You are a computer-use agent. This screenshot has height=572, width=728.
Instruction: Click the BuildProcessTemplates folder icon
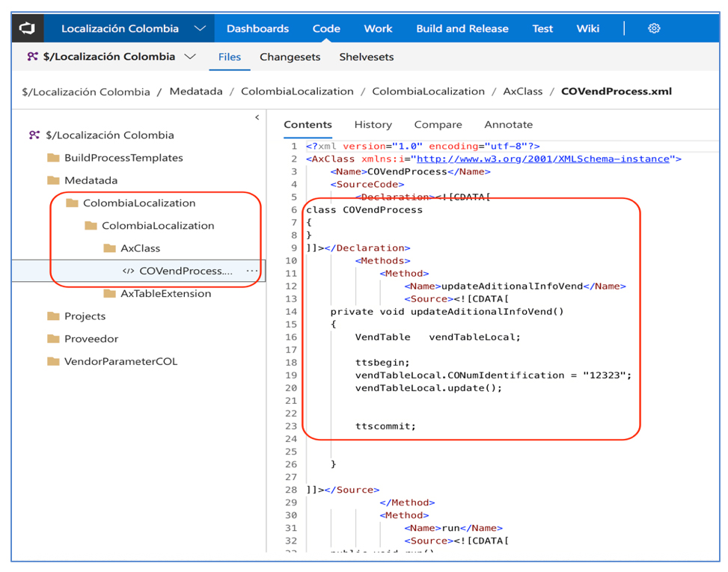[53, 158]
